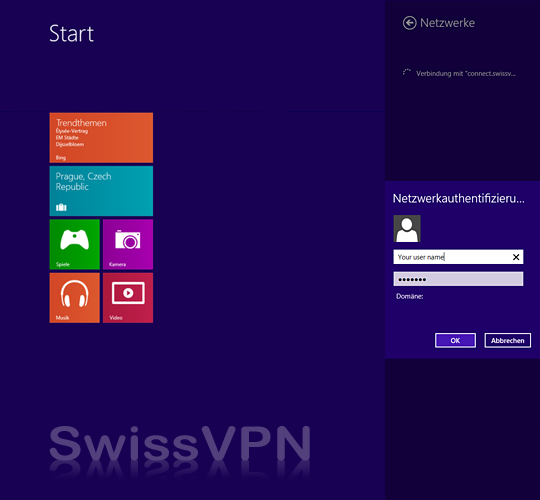Image resolution: width=540 pixels, height=500 pixels.
Task: Open the Trendthemen Bing tile
Action: [101, 137]
